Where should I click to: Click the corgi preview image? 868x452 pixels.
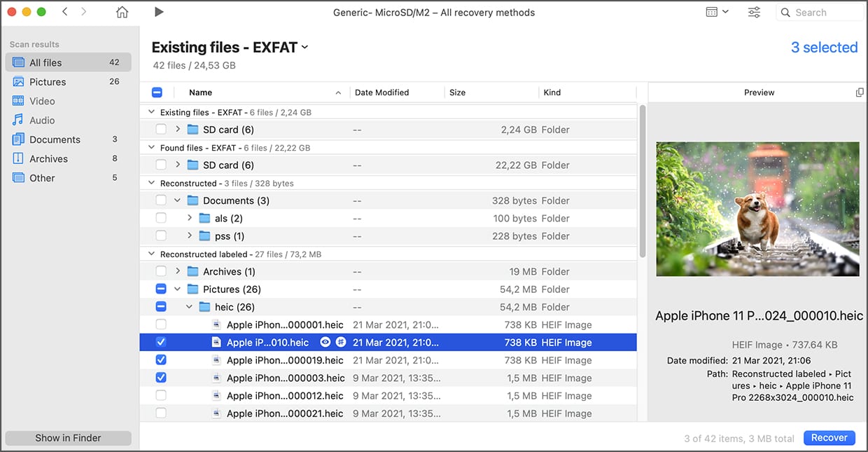click(x=757, y=209)
